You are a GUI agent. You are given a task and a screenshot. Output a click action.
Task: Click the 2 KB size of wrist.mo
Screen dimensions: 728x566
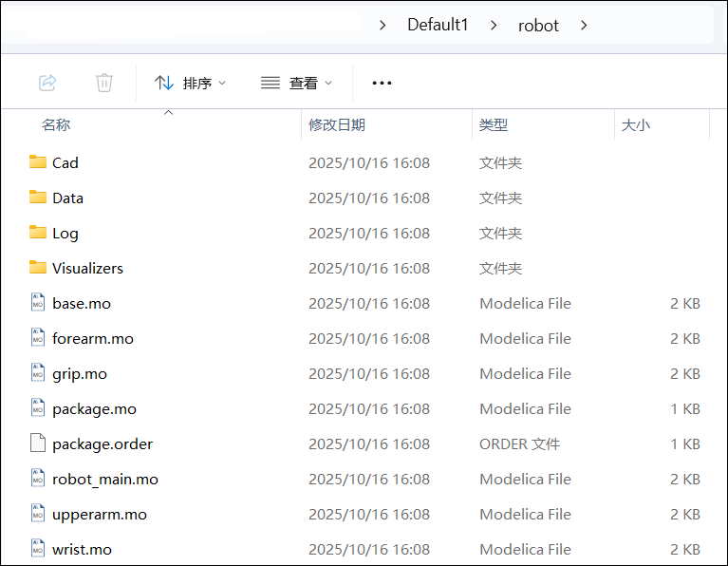click(685, 549)
